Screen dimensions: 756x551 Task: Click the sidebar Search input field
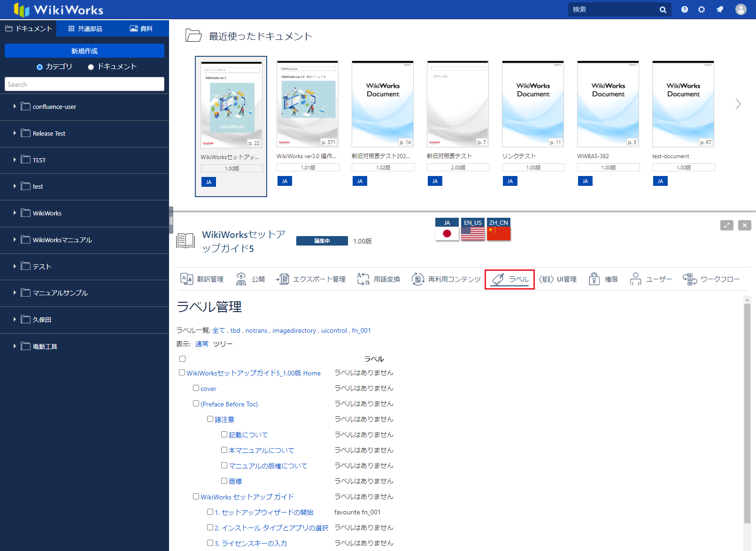point(85,84)
